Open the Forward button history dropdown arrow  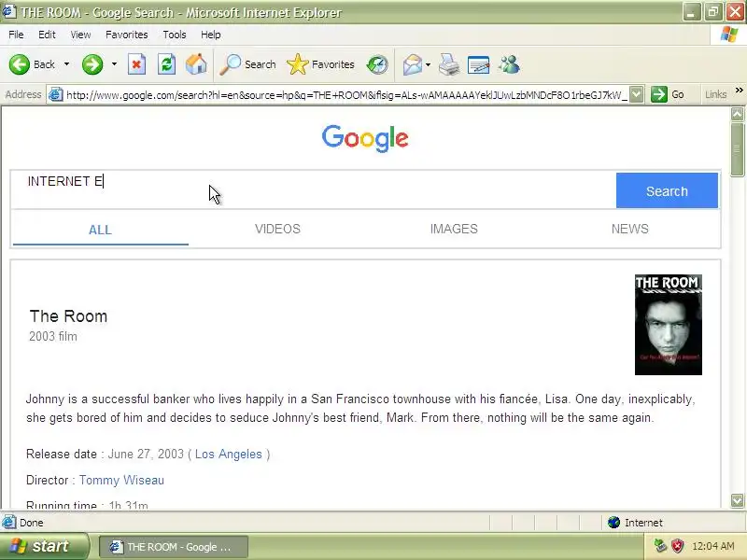pos(114,64)
